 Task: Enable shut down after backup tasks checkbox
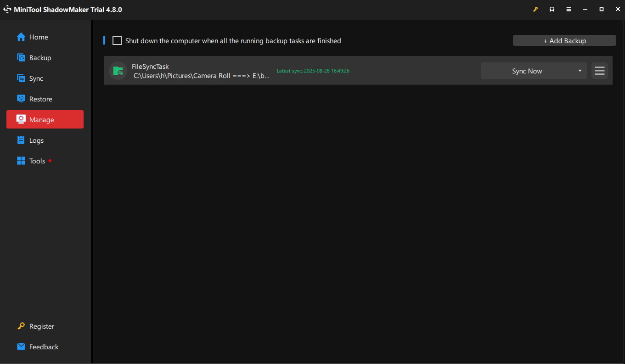pos(117,41)
